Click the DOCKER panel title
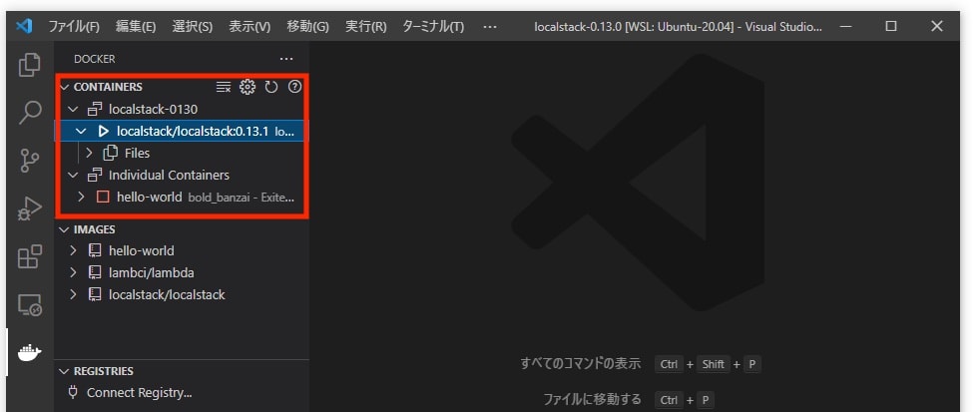The width and height of the screenshot is (980, 412). click(95, 59)
